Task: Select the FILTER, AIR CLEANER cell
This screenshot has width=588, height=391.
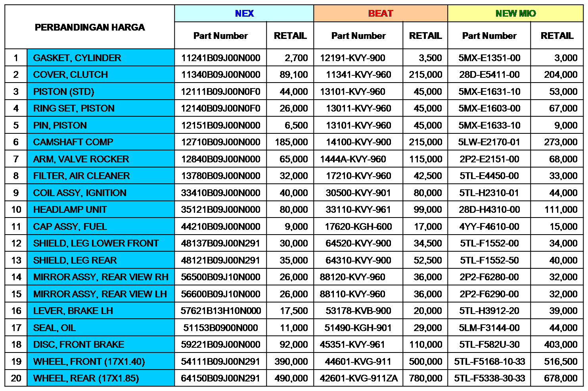Action: coord(101,176)
